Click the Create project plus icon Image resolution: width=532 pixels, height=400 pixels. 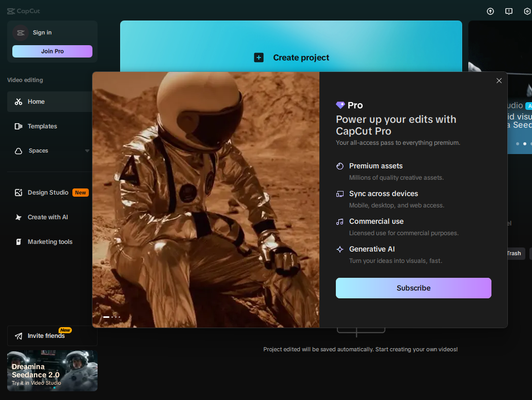click(x=259, y=58)
